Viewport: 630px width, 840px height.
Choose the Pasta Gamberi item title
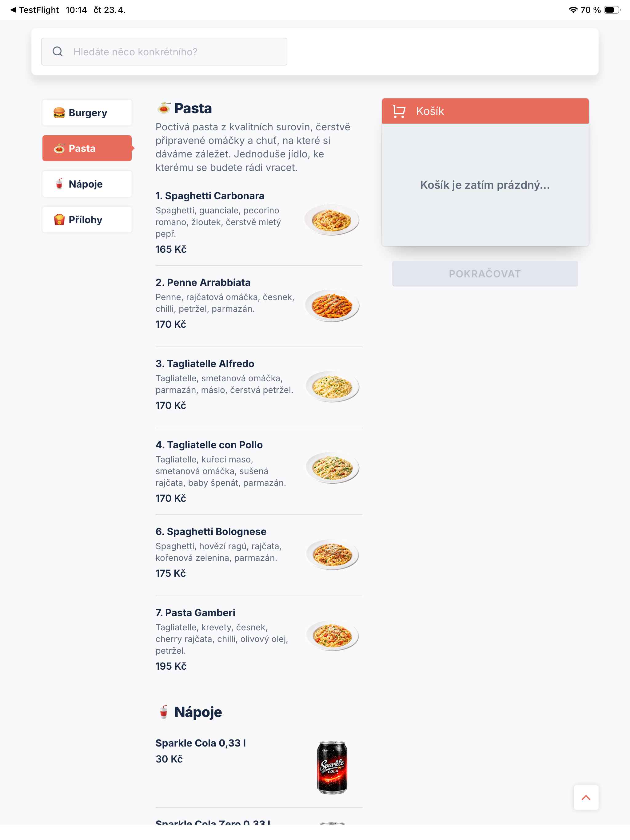tap(195, 612)
